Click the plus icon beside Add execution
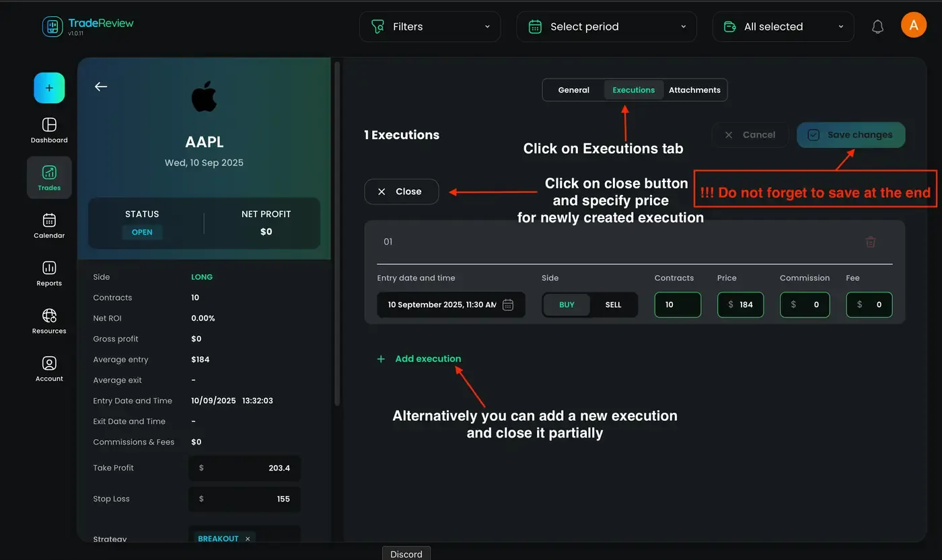 (x=381, y=359)
